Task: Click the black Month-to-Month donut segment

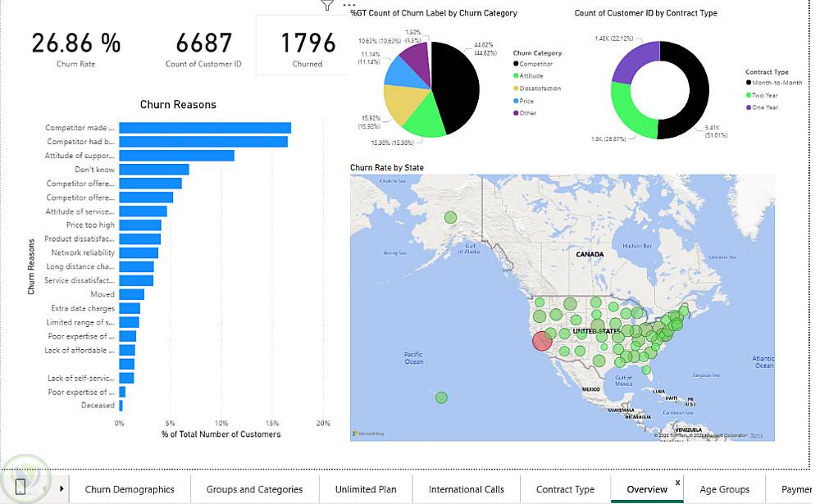Action: (697, 89)
